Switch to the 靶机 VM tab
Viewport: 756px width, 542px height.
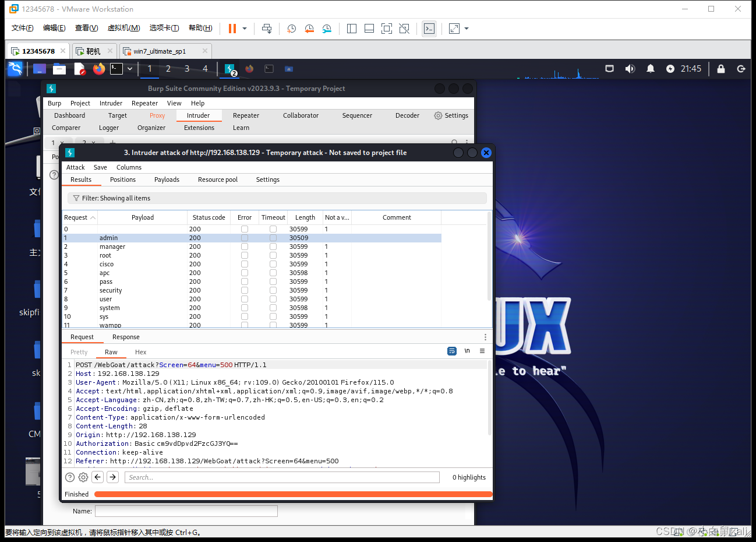(93, 51)
